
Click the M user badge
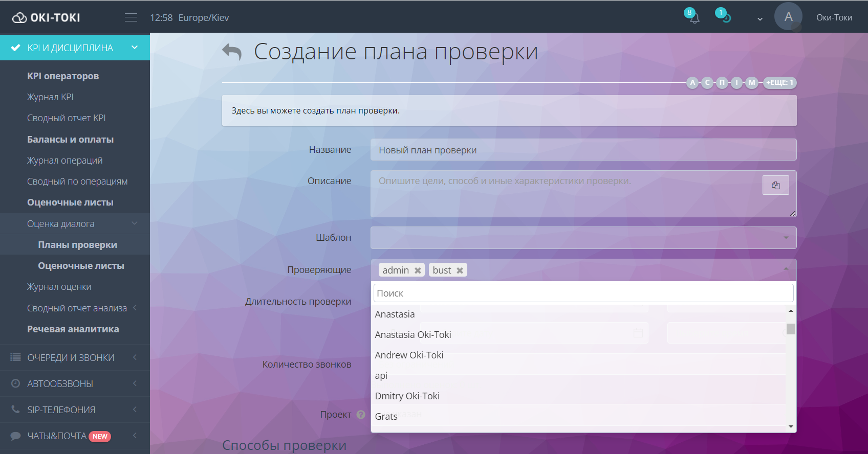752,82
